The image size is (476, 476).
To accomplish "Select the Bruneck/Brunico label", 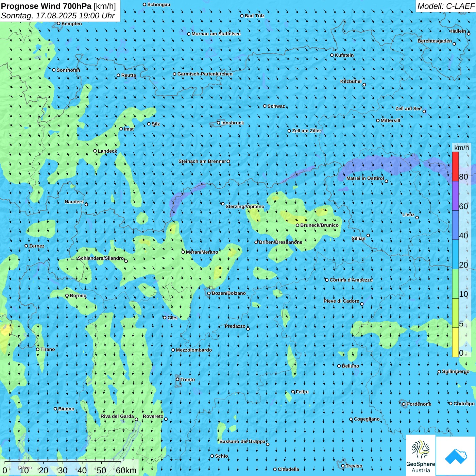I will click(319, 225).
